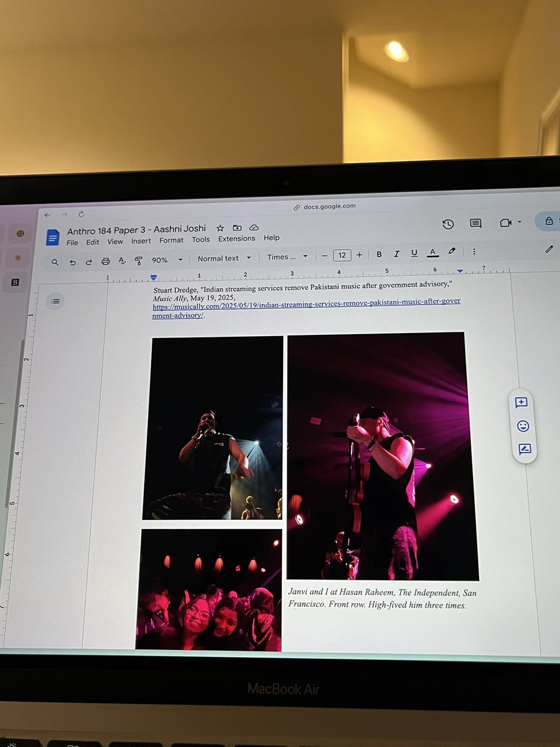Click the docs.google.com address bar
Image resolution: width=560 pixels, height=747 pixels.
click(x=324, y=207)
